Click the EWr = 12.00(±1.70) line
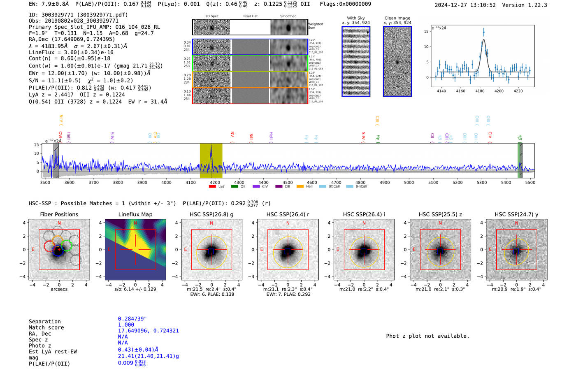Screen dimensions: 576x392 90,73
